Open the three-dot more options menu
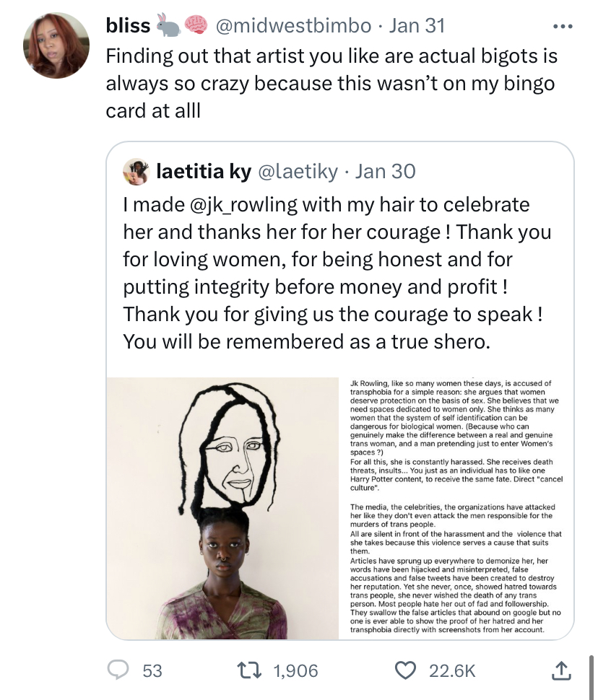The image size is (598, 700). (x=563, y=27)
